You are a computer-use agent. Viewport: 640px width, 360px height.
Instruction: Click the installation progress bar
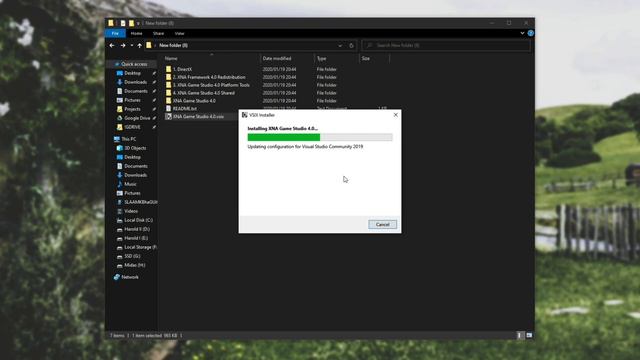click(320, 137)
